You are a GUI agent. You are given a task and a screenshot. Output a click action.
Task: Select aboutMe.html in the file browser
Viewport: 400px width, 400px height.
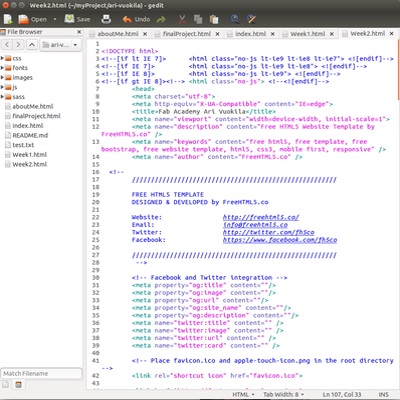(33, 107)
